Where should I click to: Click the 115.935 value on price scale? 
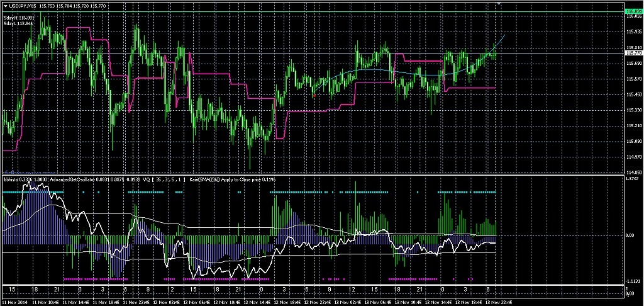(x=633, y=31)
